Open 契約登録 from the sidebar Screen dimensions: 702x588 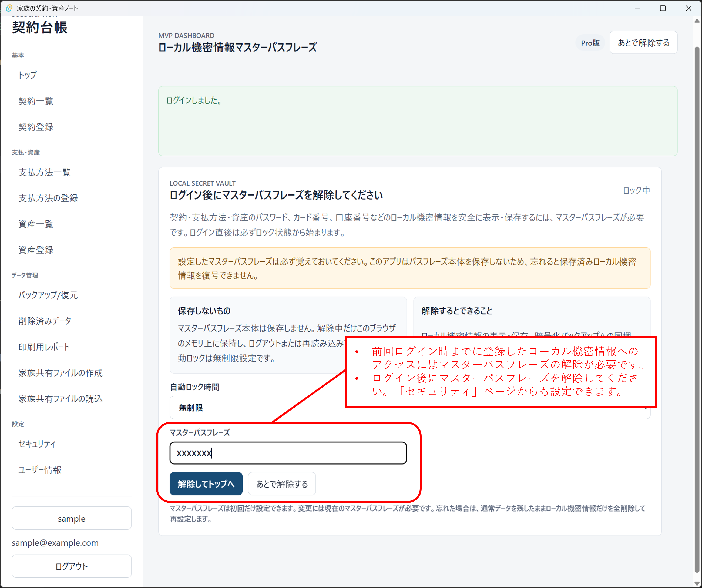click(x=36, y=127)
